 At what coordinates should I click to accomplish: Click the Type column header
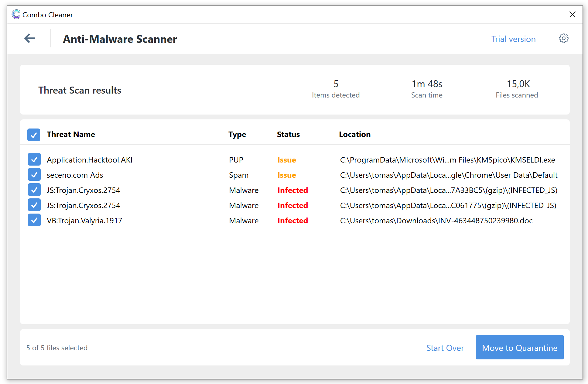(x=237, y=135)
